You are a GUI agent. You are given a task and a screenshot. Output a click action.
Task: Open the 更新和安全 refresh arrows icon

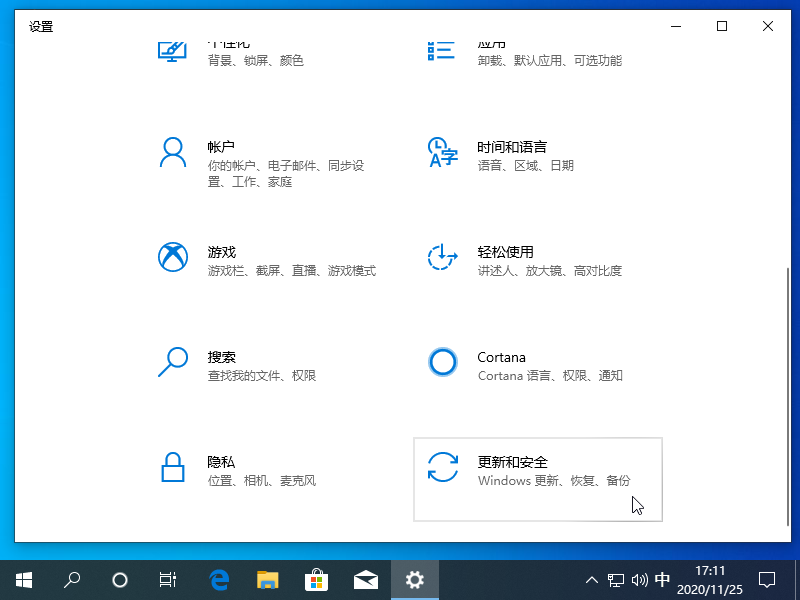point(442,467)
